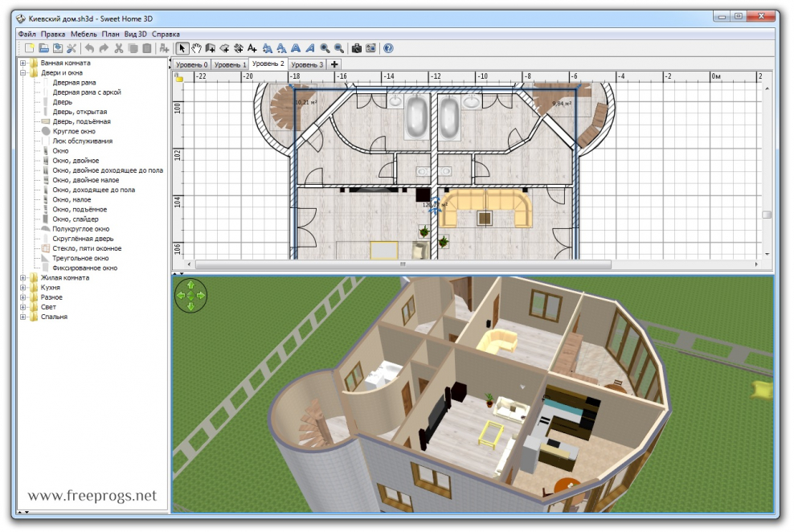Select the Create walls tool
This screenshot has height=532, width=794.
(x=211, y=48)
